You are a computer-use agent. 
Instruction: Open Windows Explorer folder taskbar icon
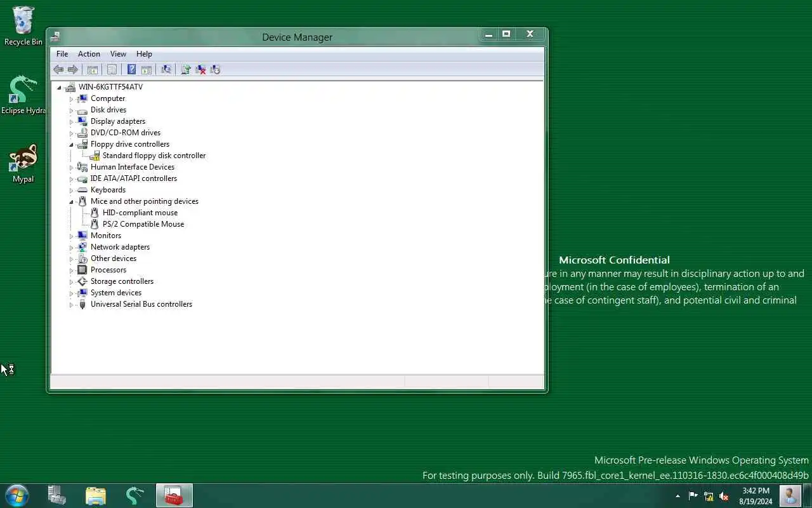coord(96,495)
